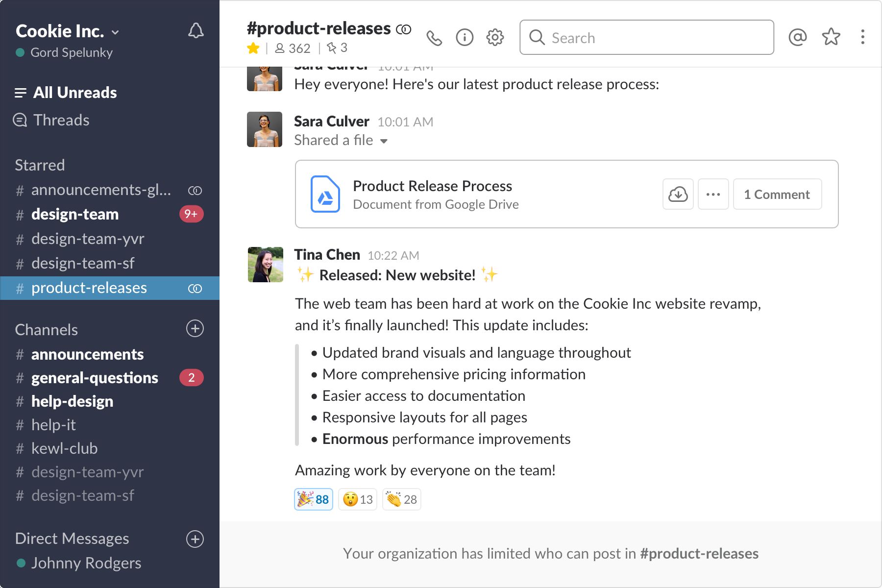This screenshot has width=882, height=588.
Task: Download the Product Release Process file
Action: point(678,194)
